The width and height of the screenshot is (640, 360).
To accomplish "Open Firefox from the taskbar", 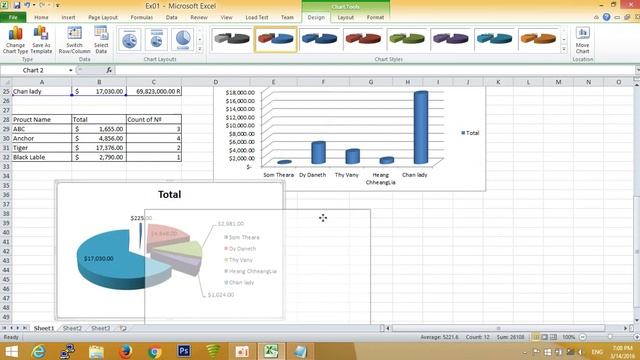I will pyautogui.click(x=126, y=351).
